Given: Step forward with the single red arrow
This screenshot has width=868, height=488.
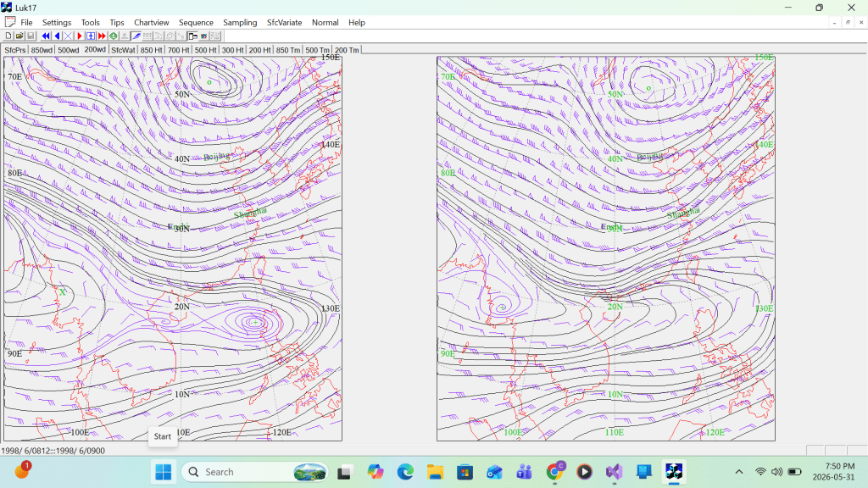Looking at the screenshot, I should 79,36.
